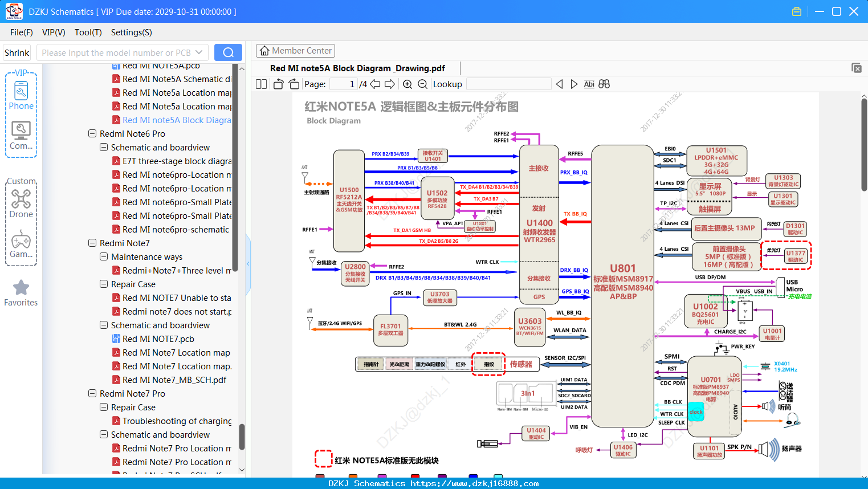868x489 pixels.
Task: Zoom out of the document
Action: click(x=422, y=84)
